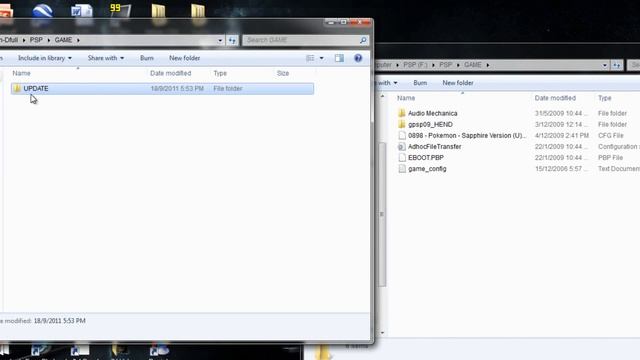Select the AdhocFileTransfer configuration file

tap(435, 147)
